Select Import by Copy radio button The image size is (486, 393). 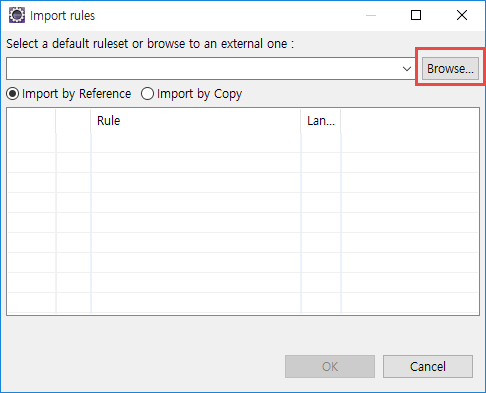tap(147, 94)
